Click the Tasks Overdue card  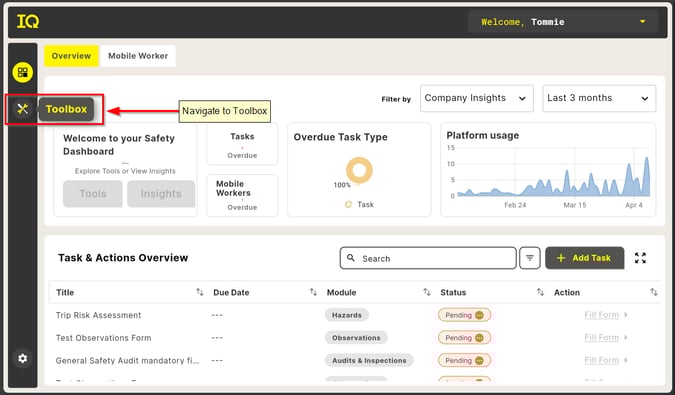tap(242, 145)
